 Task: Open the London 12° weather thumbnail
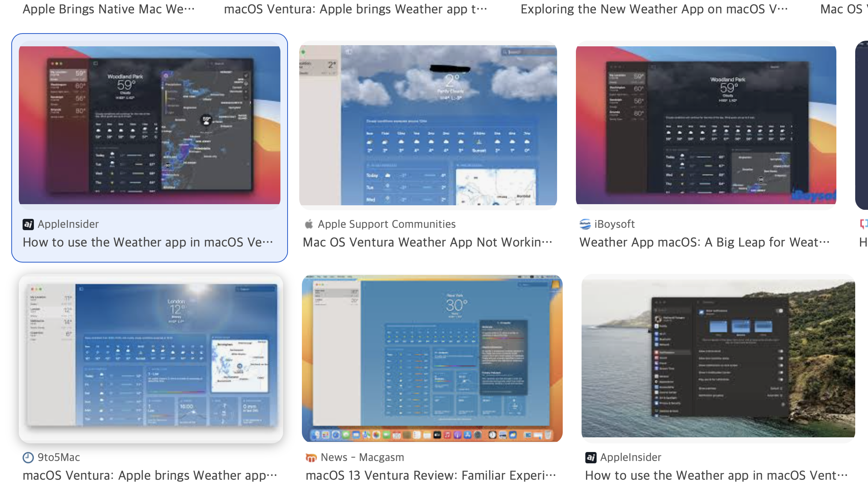(x=151, y=358)
